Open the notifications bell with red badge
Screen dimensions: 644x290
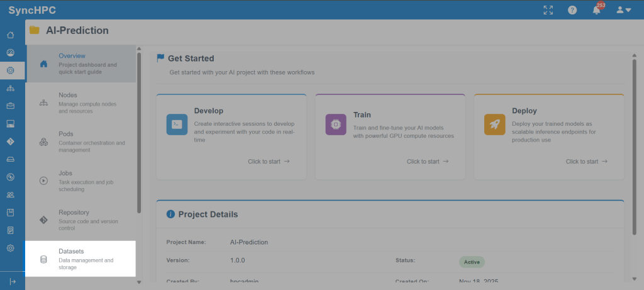pyautogui.click(x=596, y=10)
